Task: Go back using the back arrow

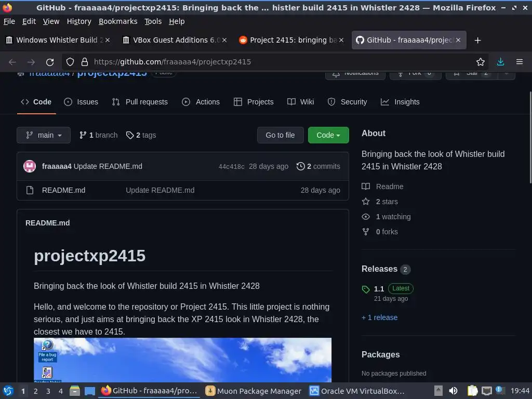Action: point(12,62)
